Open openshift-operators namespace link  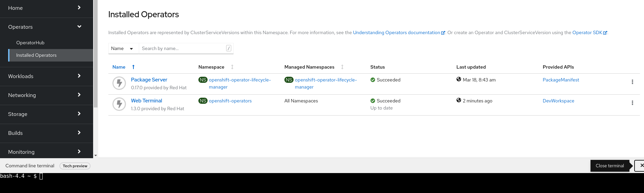coord(230,101)
